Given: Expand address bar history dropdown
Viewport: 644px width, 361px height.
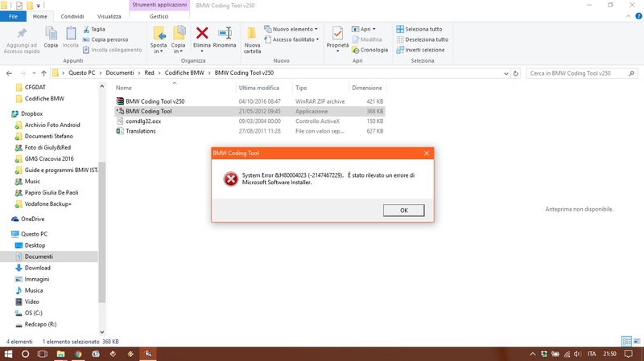Looking at the screenshot, I should 506,73.
